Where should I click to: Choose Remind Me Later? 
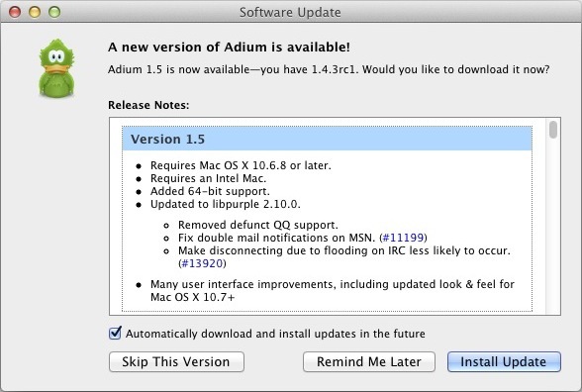[x=369, y=361]
